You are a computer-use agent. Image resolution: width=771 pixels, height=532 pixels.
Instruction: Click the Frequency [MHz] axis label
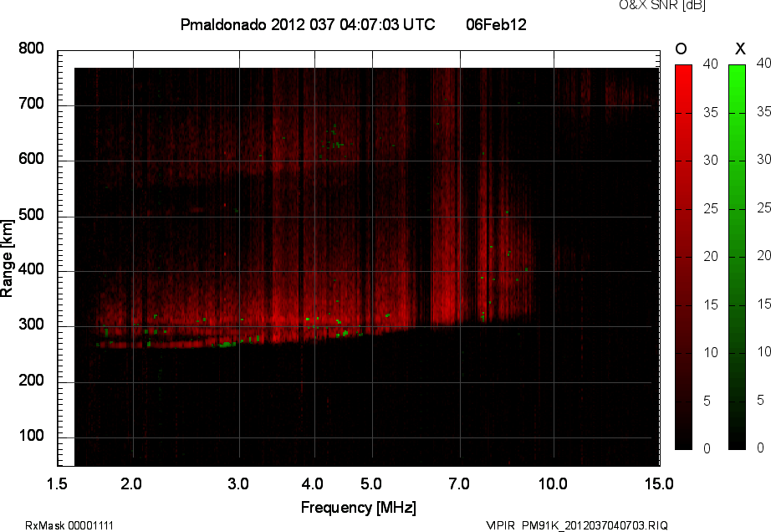click(x=358, y=508)
